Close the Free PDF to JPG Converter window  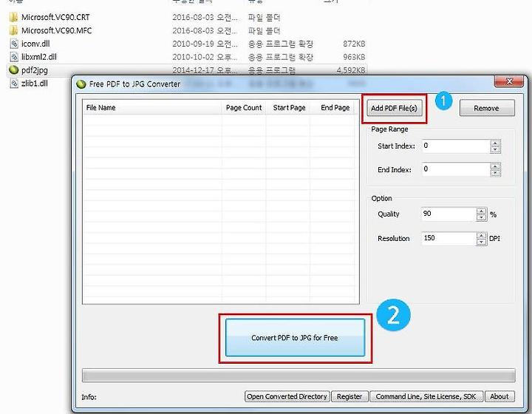pos(509,81)
